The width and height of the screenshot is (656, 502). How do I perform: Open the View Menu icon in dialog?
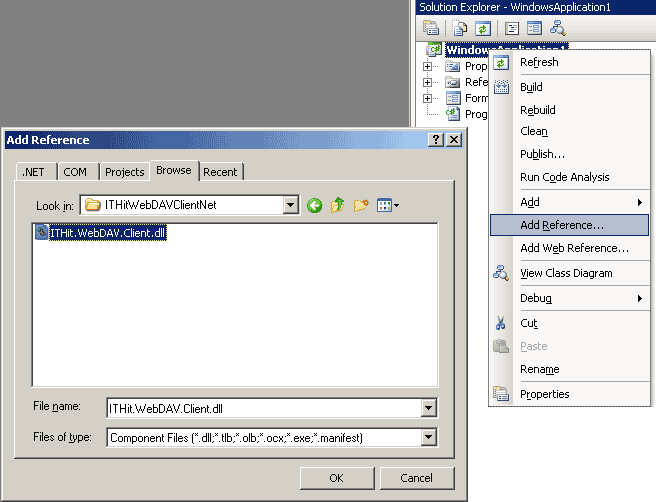(x=387, y=205)
